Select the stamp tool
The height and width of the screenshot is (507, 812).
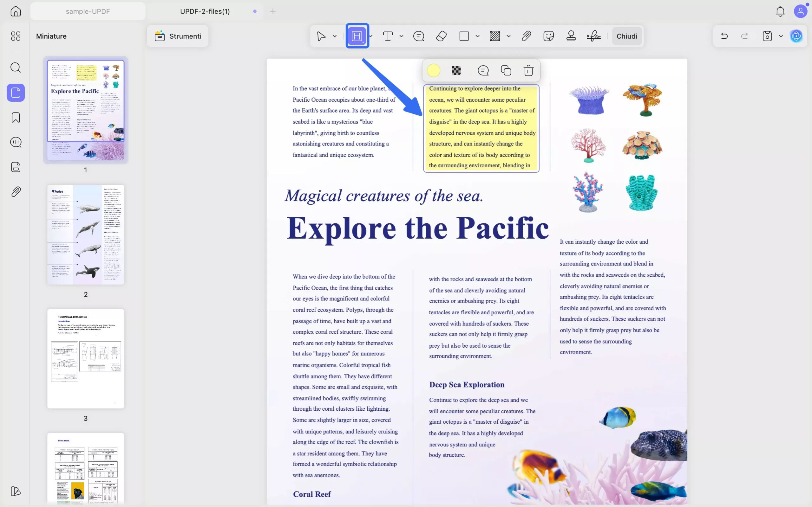coord(571,36)
